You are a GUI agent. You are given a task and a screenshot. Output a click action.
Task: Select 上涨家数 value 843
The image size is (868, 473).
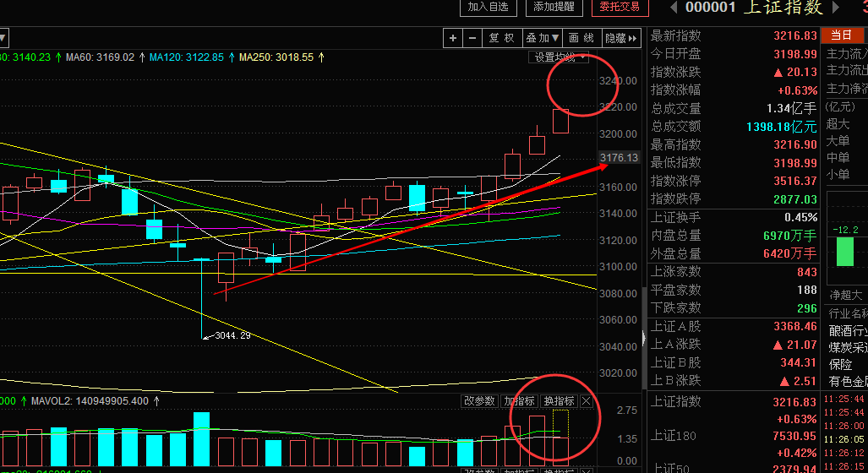pos(806,272)
